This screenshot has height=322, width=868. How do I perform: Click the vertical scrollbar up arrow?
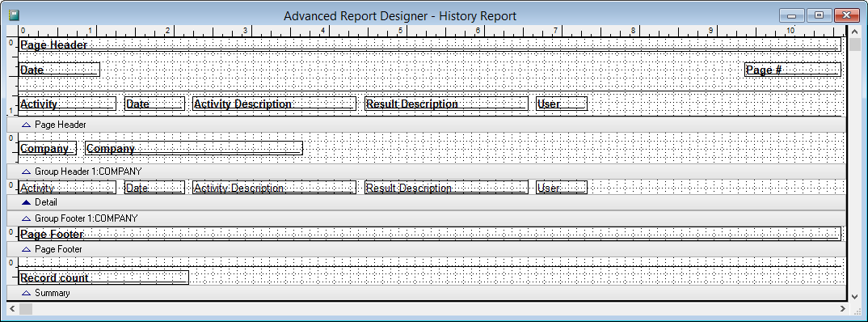[x=856, y=32]
